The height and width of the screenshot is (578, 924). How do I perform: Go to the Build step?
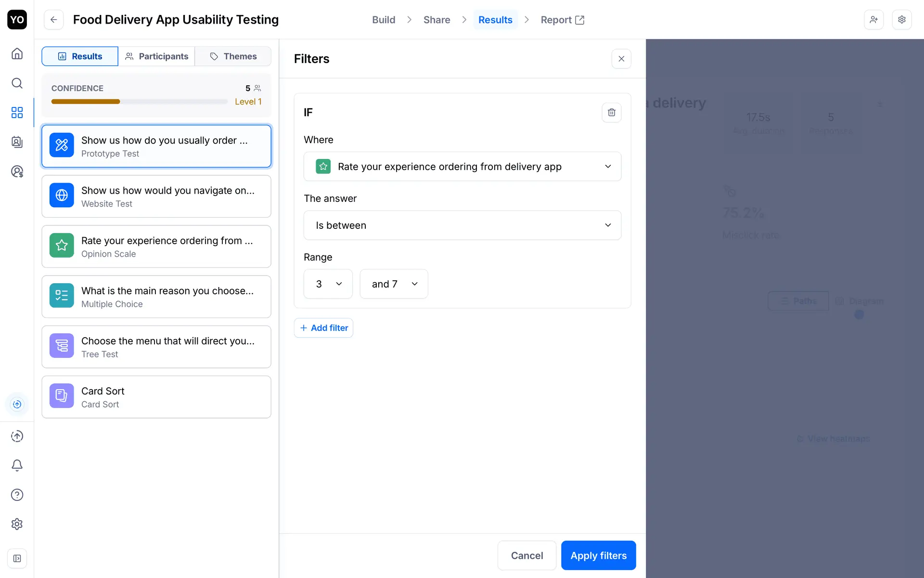(x=384, y=20)
